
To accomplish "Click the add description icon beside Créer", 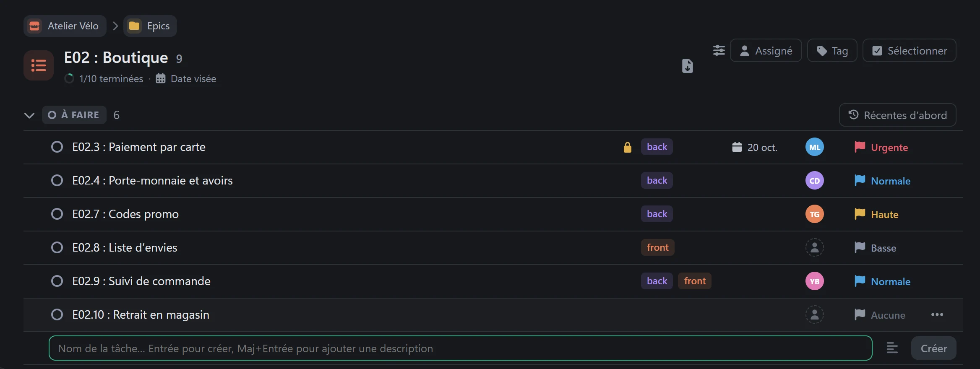I will coord(892,348).
